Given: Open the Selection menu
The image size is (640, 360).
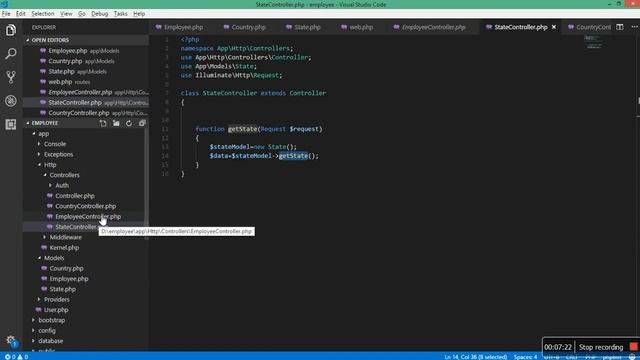Looking at the screenshot, I should point(43,13).
